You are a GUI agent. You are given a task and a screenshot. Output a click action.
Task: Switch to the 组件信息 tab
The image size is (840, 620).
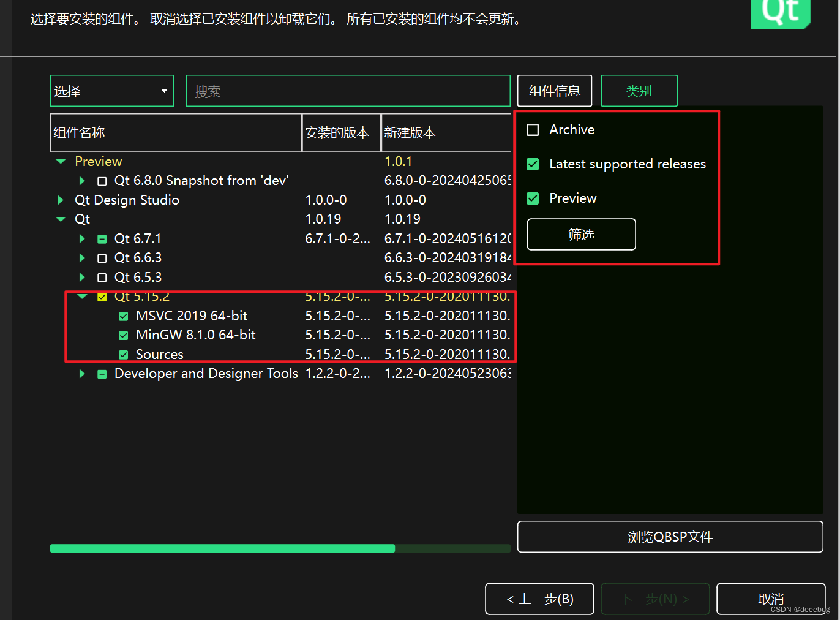(555, 91)
